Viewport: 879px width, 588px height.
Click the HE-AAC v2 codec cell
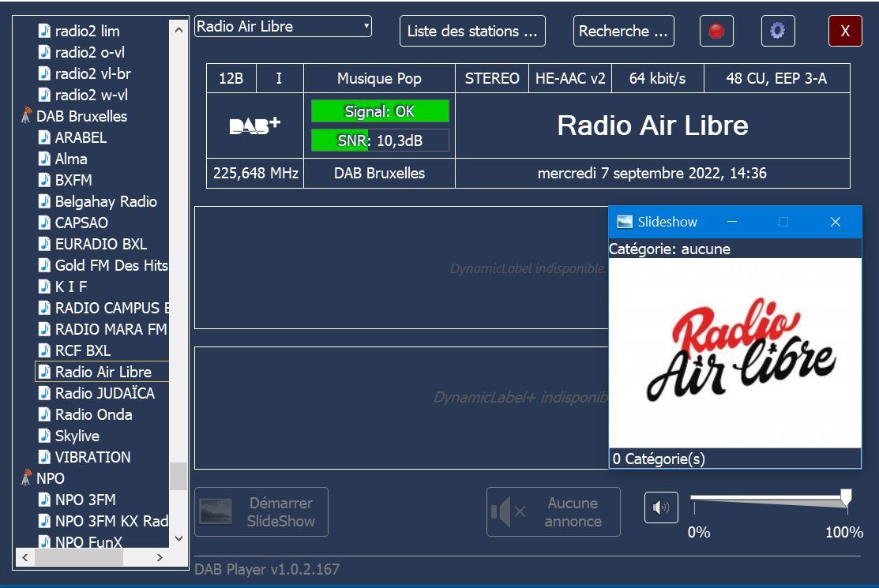click(x=570, y=78)
